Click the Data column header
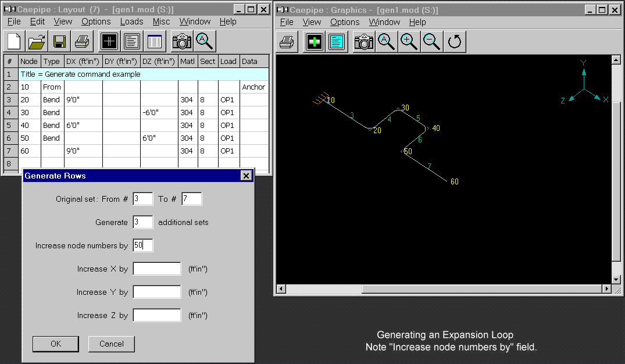 (x=254, y=62)
